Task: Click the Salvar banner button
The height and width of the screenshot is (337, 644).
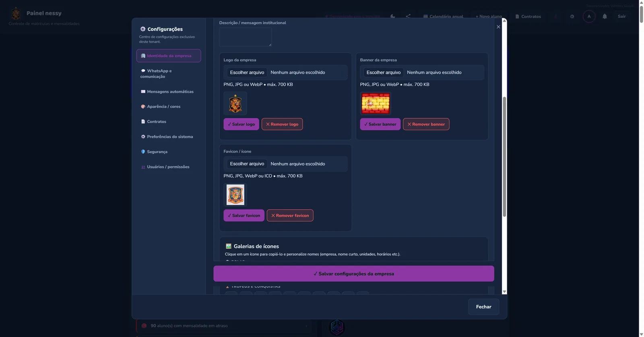Action: [x=380, y=124]
